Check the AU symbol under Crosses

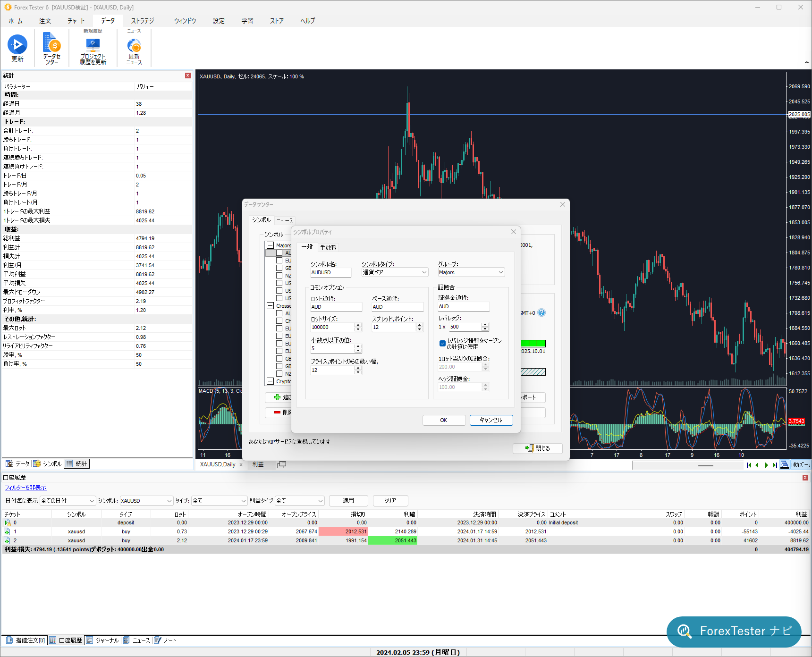coord(279,313)
